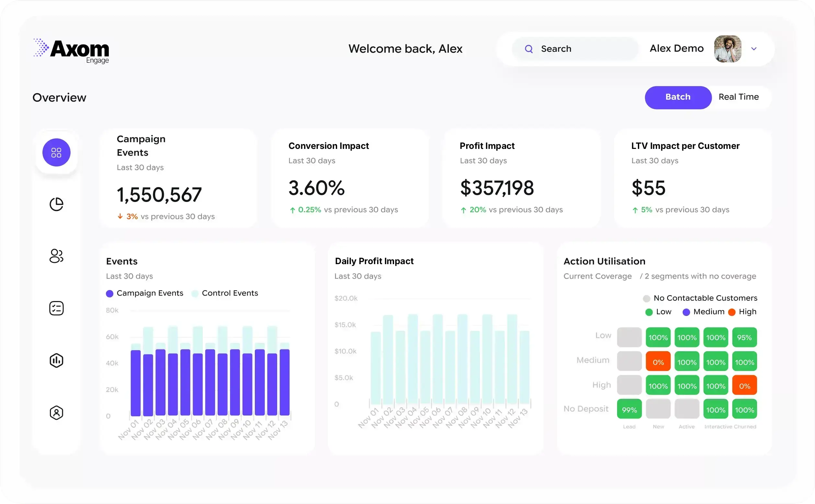Select the High row New 100% cell
Screen dimensions: 815x504
[x=658, y=385]
